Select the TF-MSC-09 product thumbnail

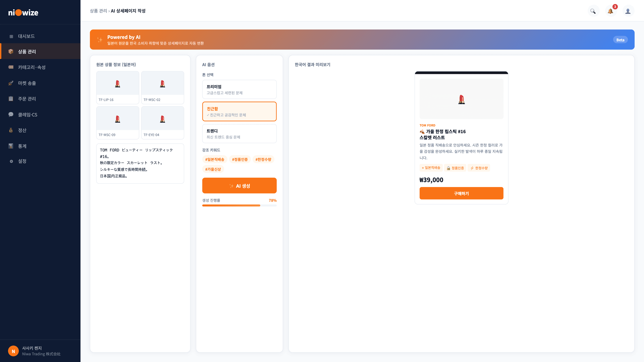click(117, 123)
